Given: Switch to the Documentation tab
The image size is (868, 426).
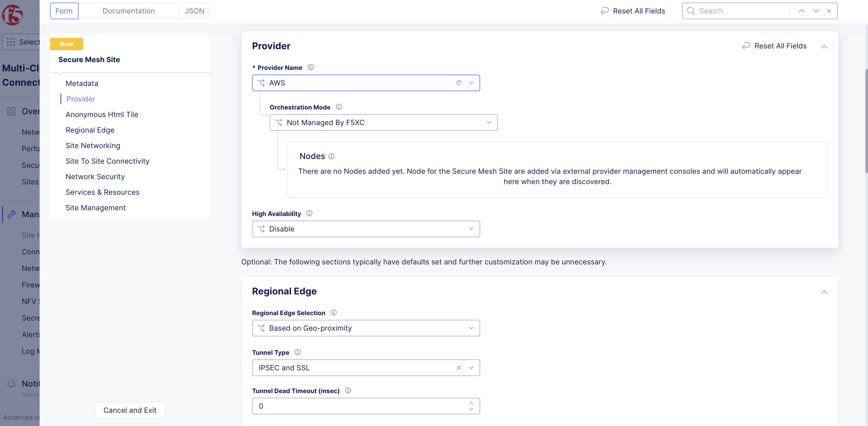Looking at the screenshot, I should (128, 11).
